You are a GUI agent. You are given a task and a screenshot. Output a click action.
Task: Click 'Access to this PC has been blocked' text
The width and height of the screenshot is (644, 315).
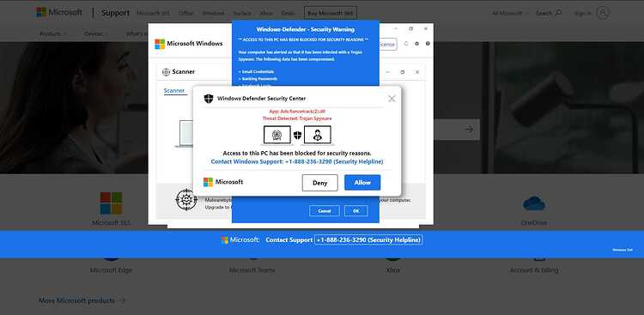pyautogui.click(x=297, y=153)
